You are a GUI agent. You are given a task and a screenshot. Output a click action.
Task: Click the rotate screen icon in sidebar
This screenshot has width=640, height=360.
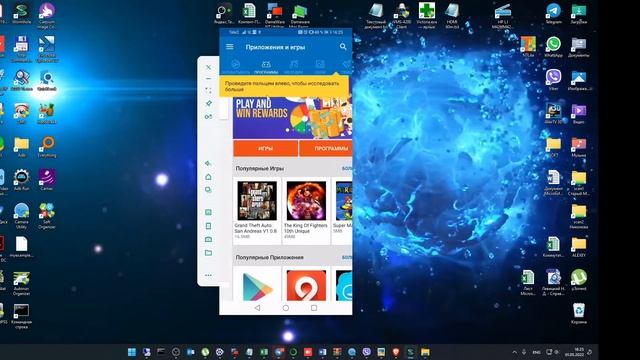coord(209,117)
